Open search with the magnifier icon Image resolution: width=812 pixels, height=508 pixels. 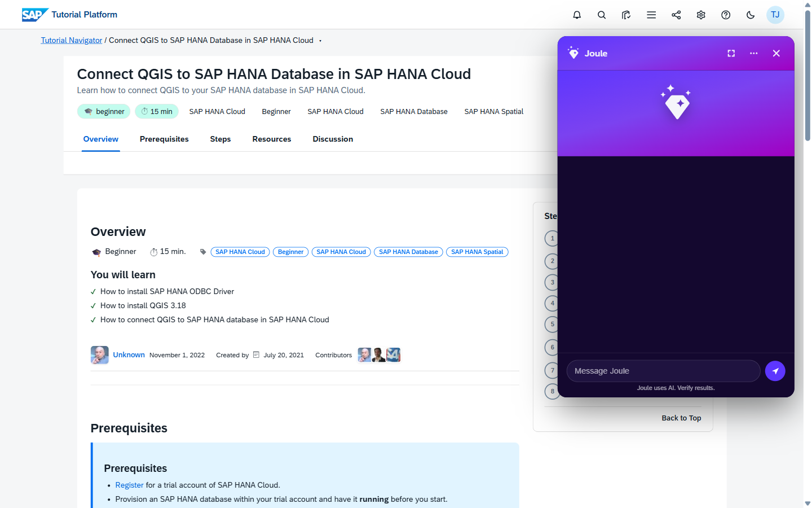(x=602, y=15)
